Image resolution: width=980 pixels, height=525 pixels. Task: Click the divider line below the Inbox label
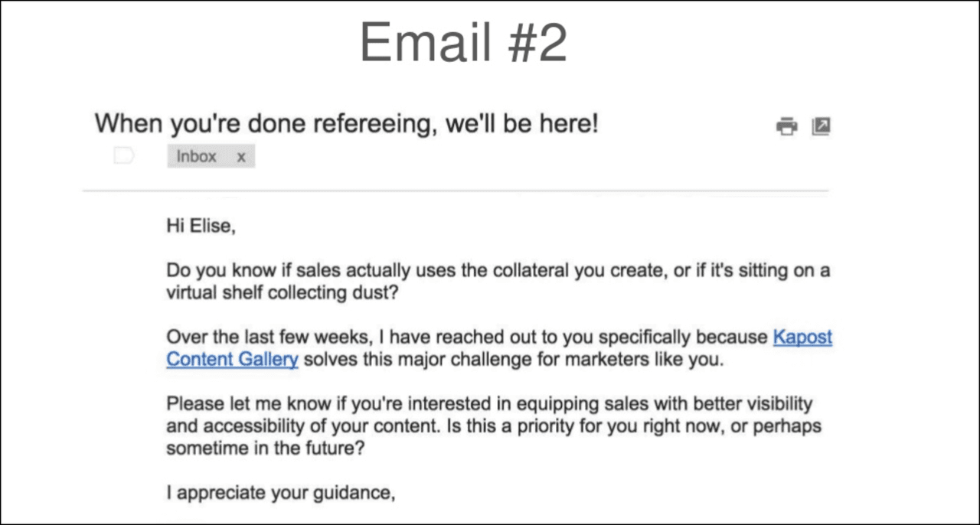pos(456,190)
